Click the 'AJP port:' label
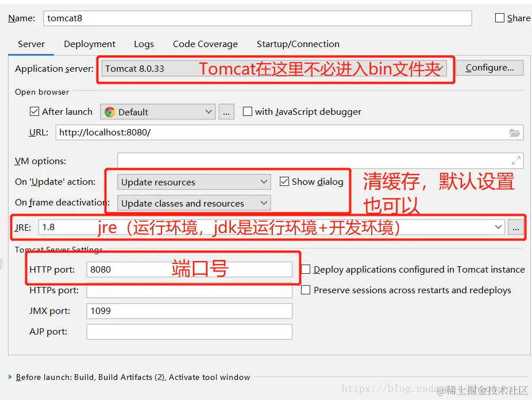This screenshot has height=400, width=532. [x=48, y=332]
